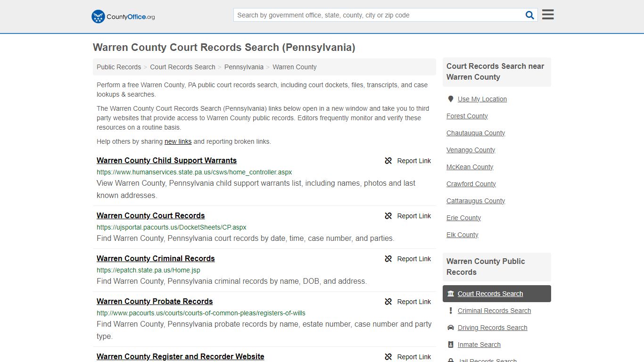
Task: Select Forest County
Action: click(x=467, y=116)
